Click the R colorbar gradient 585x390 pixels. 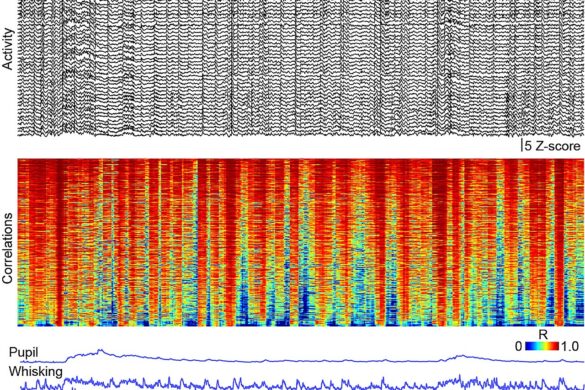pyautogui.click(x=542, y=346)
